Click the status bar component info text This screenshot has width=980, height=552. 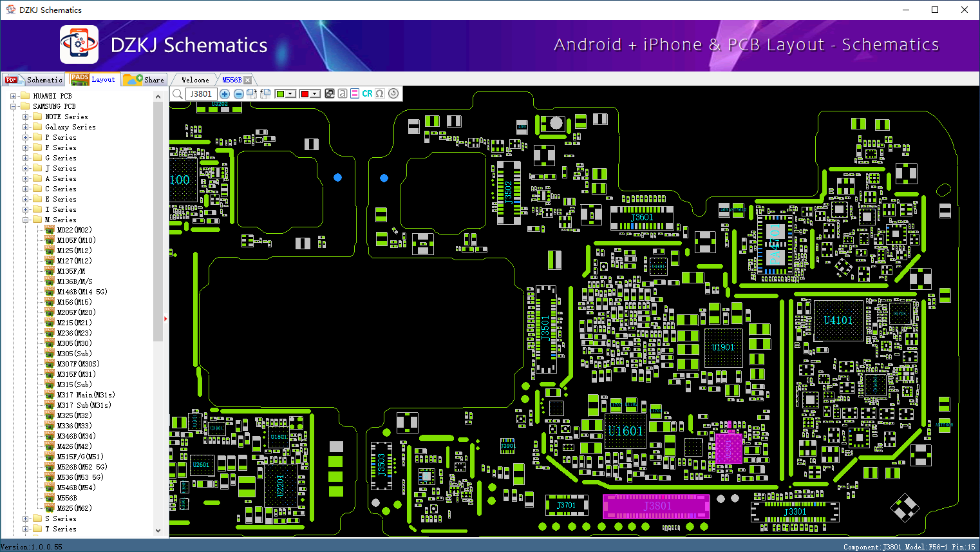pos(909,547)
